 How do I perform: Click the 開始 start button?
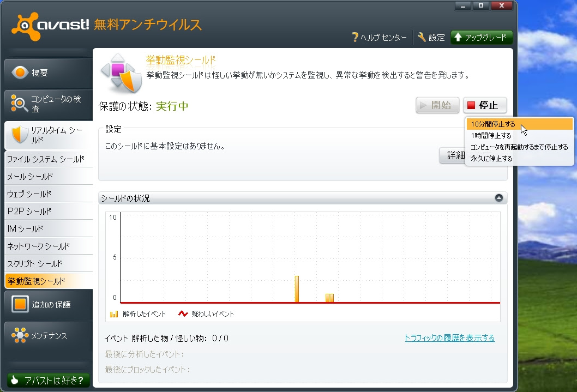(437, 105)
